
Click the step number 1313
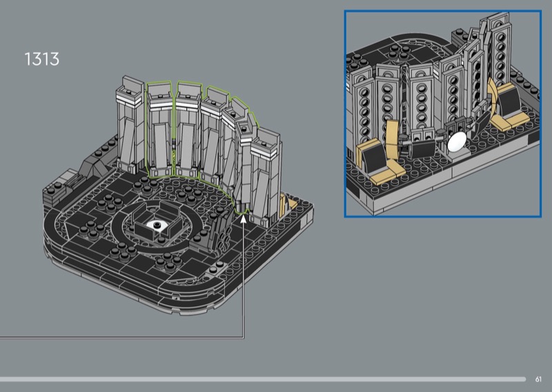(42, 59)
